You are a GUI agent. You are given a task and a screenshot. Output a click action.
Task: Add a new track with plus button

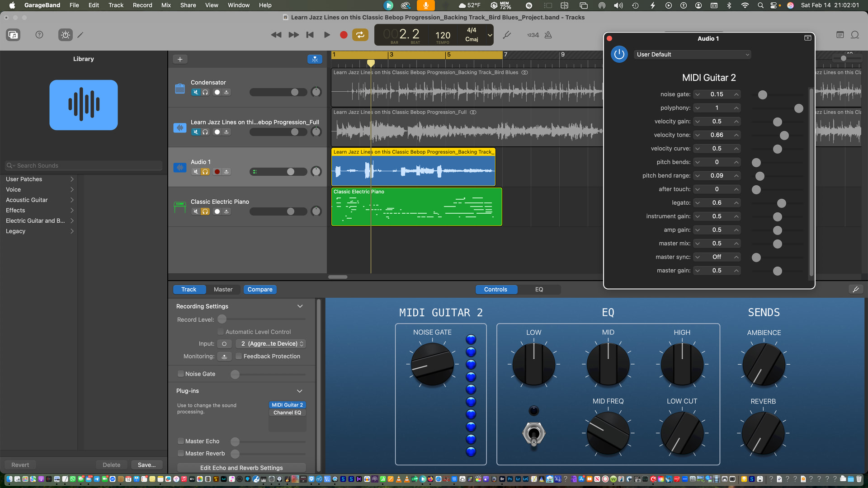coord(180,59)
